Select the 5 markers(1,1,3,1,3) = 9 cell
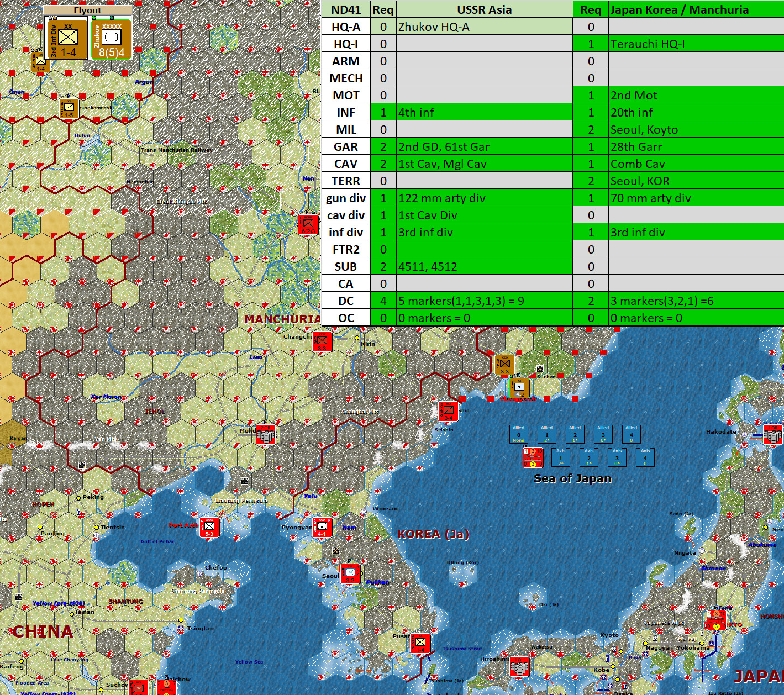784x695 pixels. pyautogui.click(x=485, y=301)
